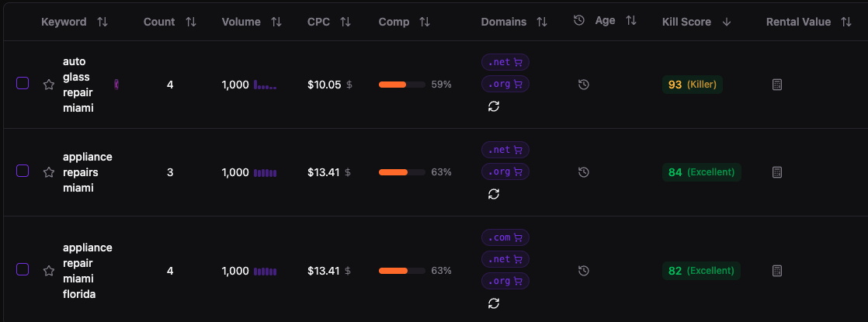Check domain age for appliance repair miami florida
868x322 pixels.
point(584,271)
